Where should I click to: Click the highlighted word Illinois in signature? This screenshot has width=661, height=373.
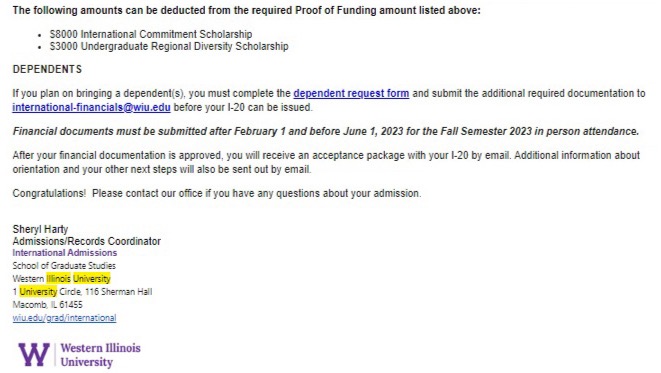[x=58, y=279]
